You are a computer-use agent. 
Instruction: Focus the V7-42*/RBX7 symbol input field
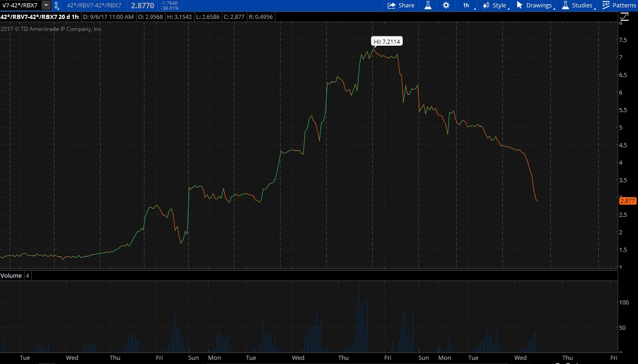point(21,6)
